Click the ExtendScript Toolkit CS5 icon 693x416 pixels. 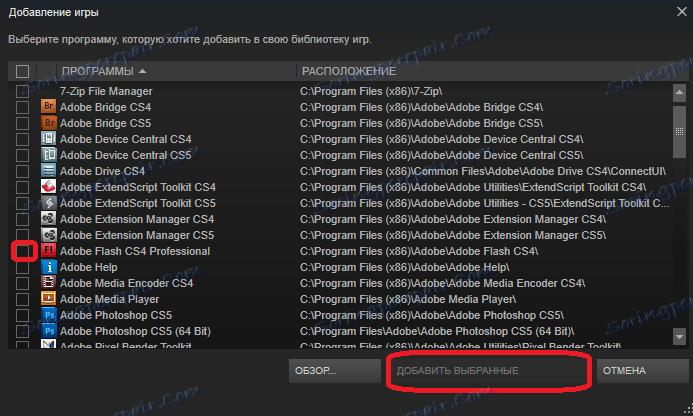point(49,202)
